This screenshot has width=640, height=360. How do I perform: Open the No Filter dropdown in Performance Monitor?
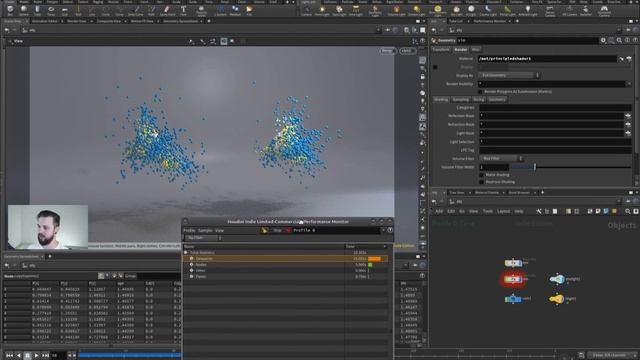pyautogui.click(x=203, y=238)
